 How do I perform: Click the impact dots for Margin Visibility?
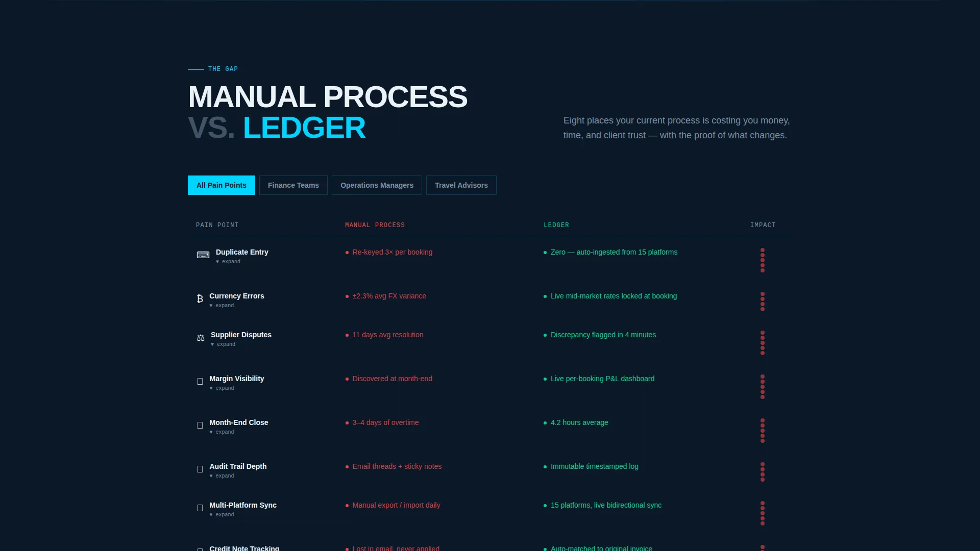pyautogui.click(x=763, y=387)
